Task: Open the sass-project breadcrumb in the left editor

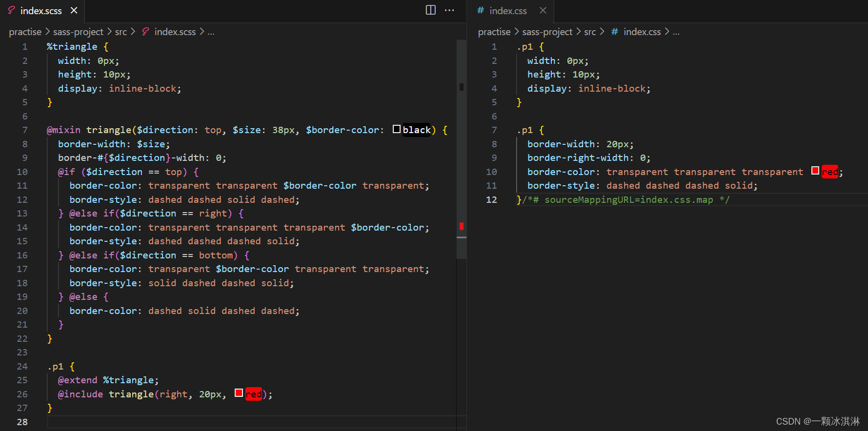Action: (78, 32)
